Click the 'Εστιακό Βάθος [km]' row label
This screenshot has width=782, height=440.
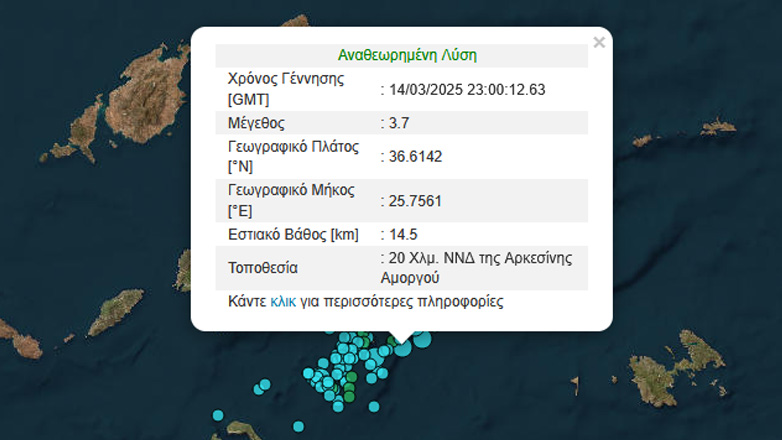pos(293,234)
